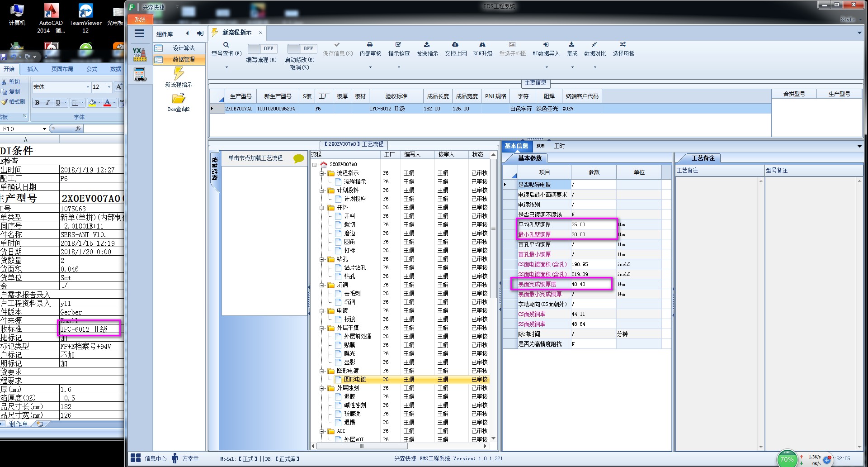Open the 型号查询 dropdown arrow
Screen dimensions: 868x467
click(226, 67)
